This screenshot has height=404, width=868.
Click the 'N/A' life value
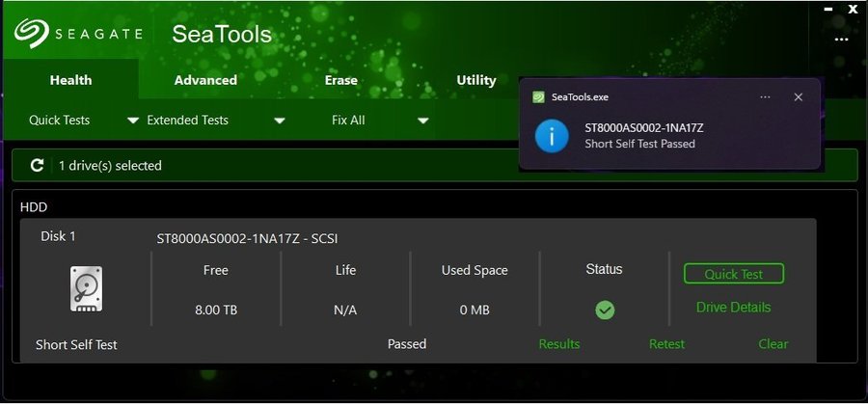click(x=345, y=310)
